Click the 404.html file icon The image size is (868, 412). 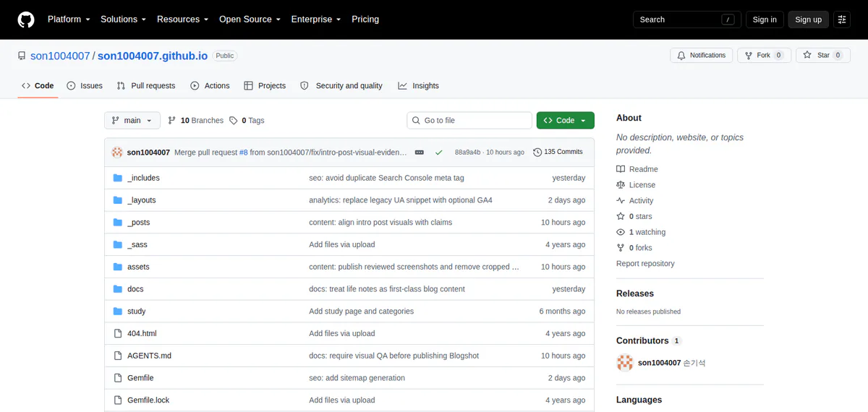click(x=118, y=334)
